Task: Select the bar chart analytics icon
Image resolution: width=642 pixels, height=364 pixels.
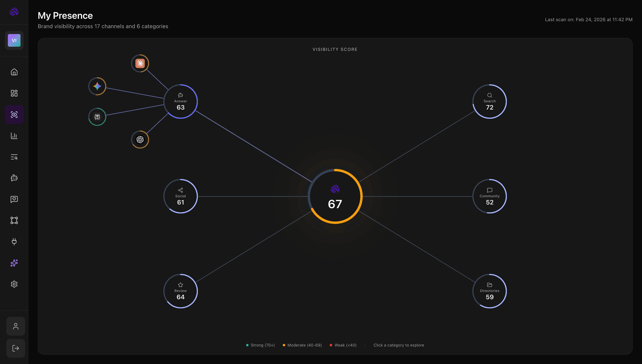Action: click(x=14, y=136)
